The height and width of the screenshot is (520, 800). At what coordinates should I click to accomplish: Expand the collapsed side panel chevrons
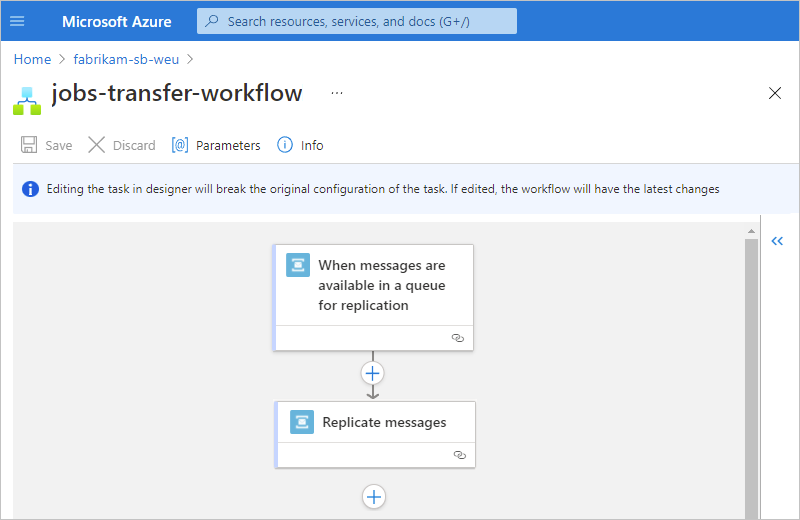point(777,241)
